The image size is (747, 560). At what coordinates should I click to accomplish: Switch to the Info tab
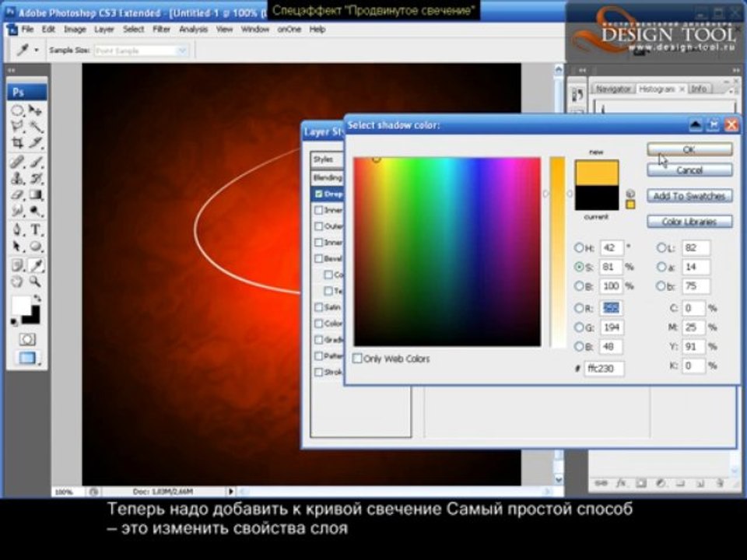pyautogui.click(x=699, y=89)
